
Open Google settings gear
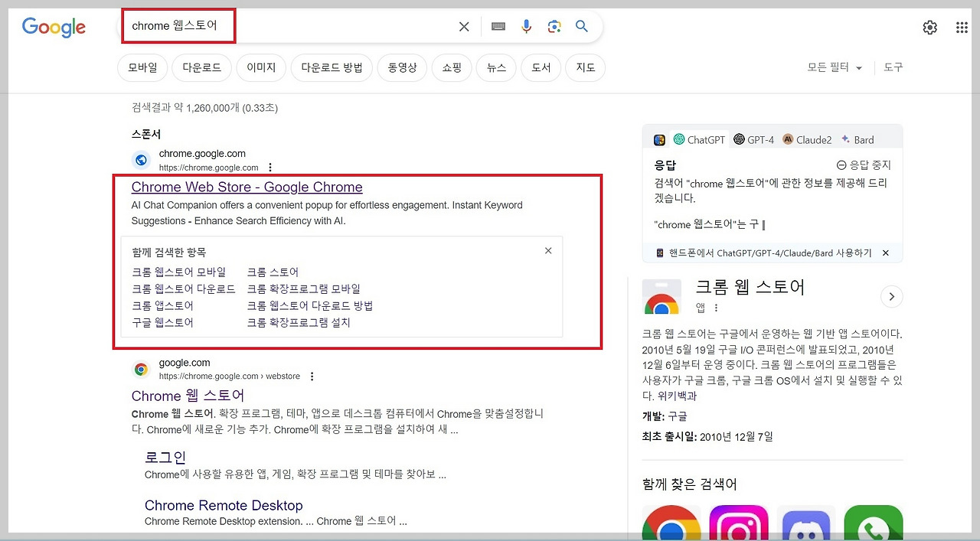[x=929, y=28]
